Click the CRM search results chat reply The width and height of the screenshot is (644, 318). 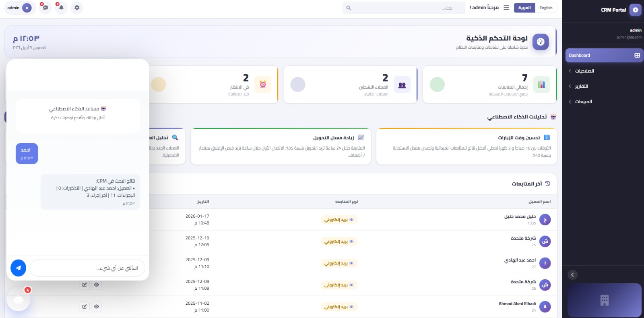[x=90, y=192]
